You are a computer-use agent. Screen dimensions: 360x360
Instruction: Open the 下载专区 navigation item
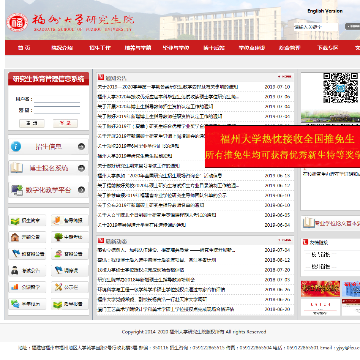point(327,48)
